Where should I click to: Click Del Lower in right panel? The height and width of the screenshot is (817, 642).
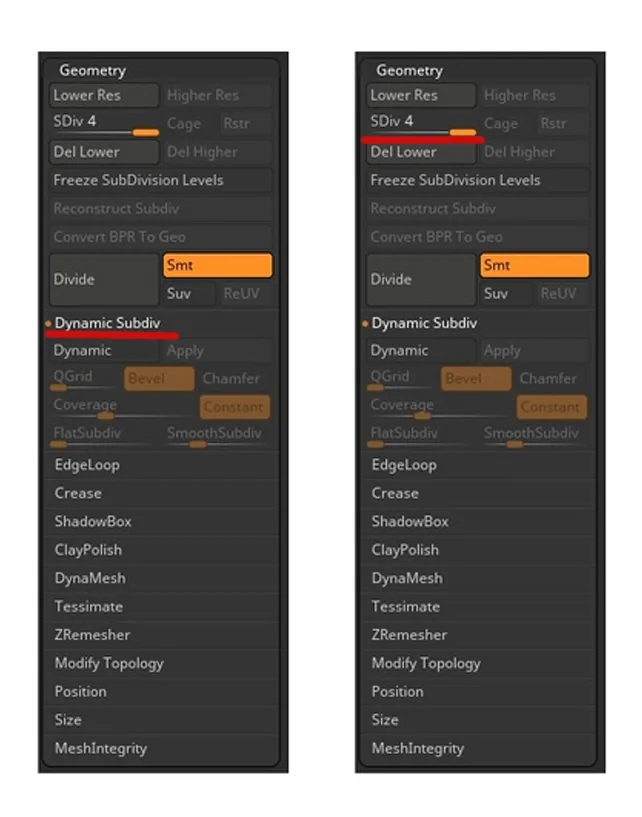[421, 152]
